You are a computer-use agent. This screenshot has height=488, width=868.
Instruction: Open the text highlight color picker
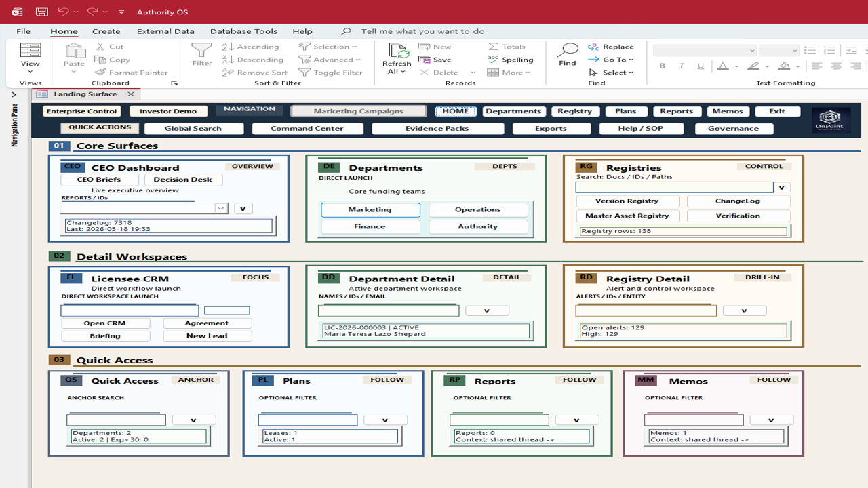point(768,66)
